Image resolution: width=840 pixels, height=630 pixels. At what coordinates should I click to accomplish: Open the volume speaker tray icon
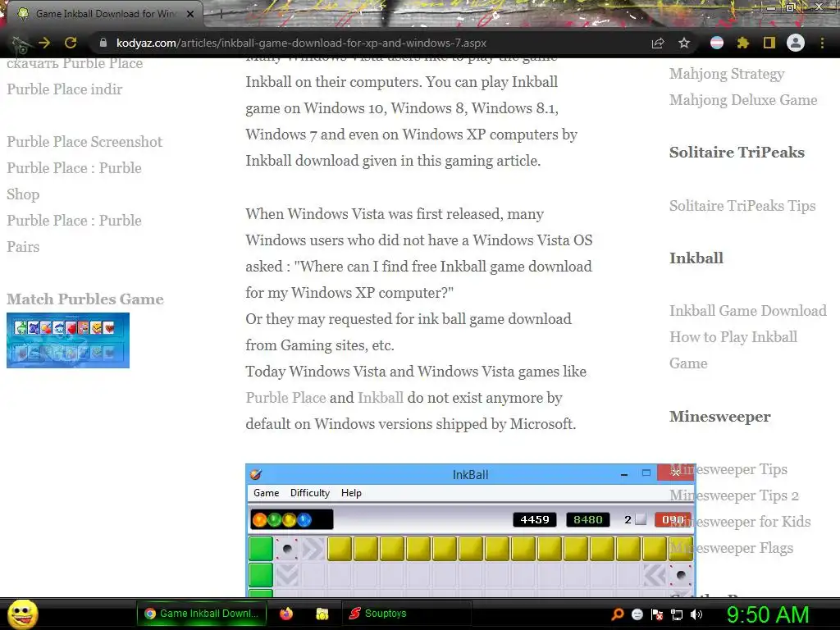point(696,614)
